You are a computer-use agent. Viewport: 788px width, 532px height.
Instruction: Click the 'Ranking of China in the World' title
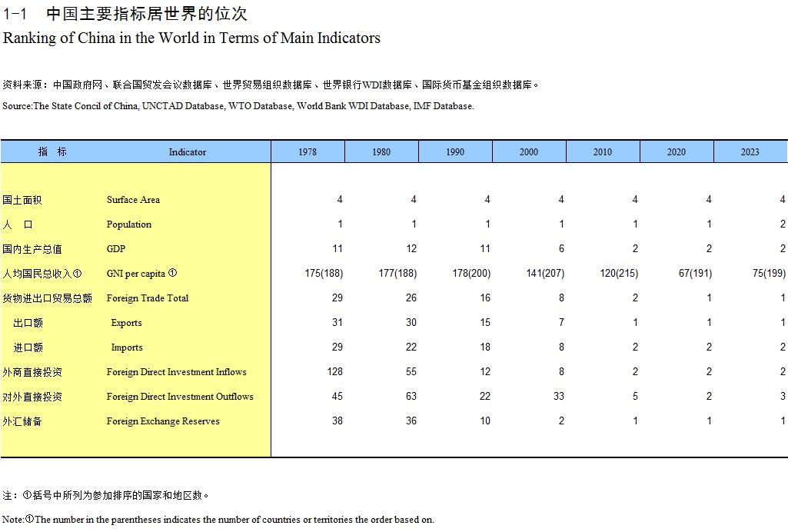coord(191,38)
